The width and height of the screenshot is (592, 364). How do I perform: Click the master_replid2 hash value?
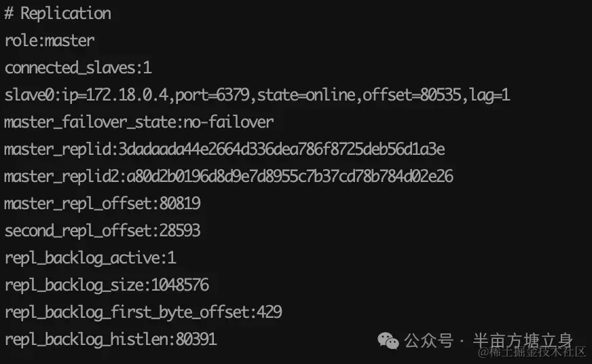(x=290, y=177)
